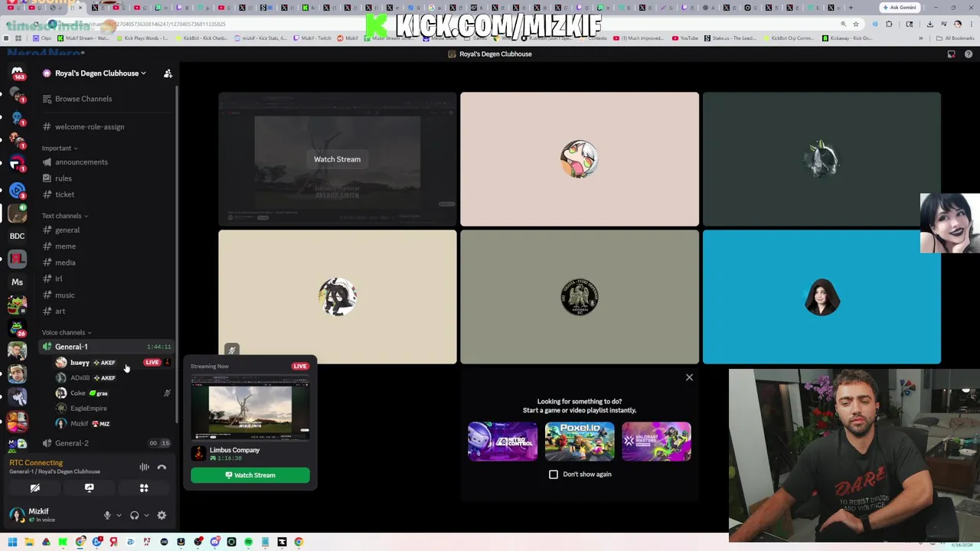This screenshot has height=551, width=980.
Task: Open Chrome extensions puzzle icon
Action: [x=889, y=24]
